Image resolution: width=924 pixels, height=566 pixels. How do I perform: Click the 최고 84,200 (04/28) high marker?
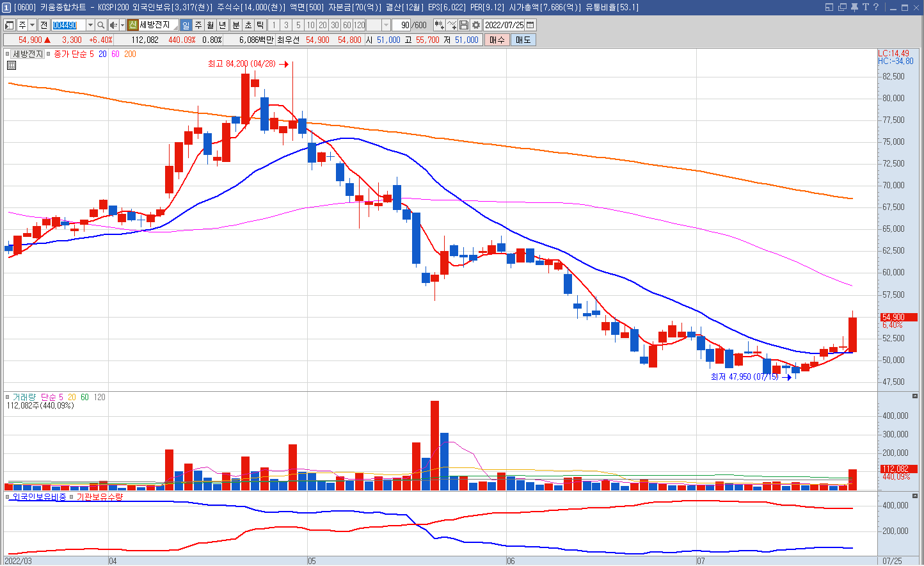pos(248,64)
